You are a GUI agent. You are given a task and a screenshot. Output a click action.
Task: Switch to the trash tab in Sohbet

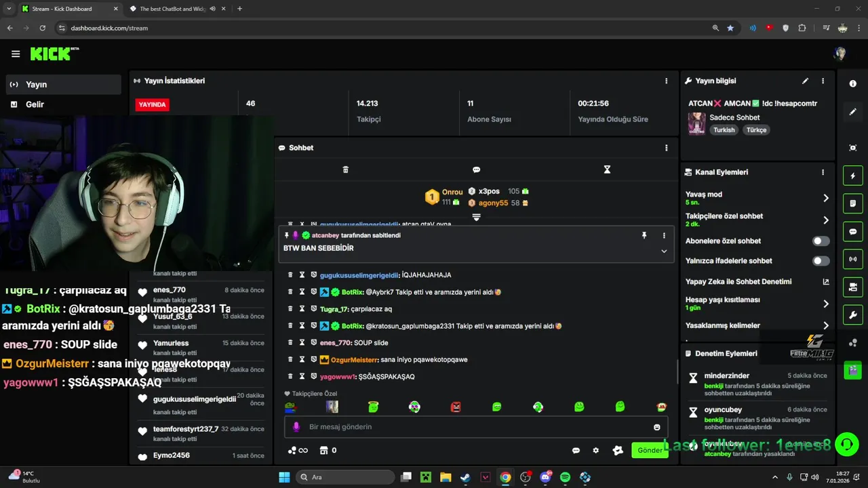pos(345,169)
